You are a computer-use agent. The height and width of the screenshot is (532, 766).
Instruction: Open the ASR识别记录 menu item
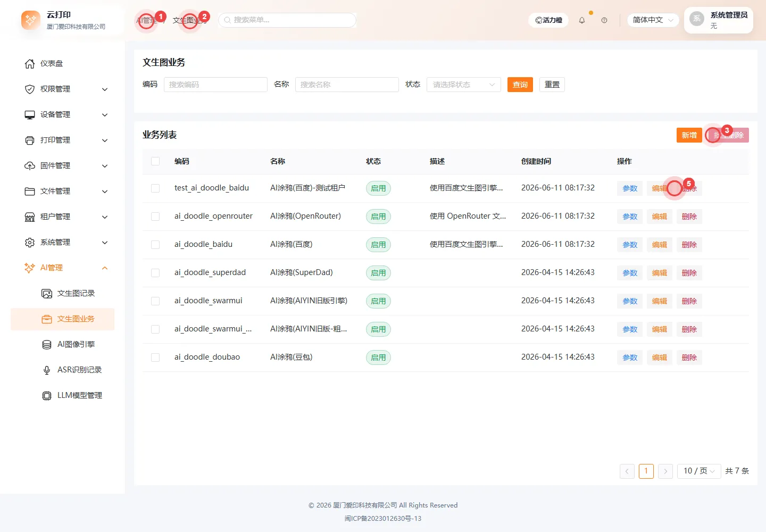click(63, 370)
